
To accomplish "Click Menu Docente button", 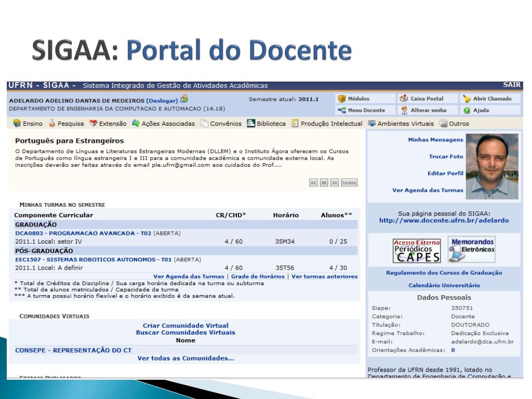I will (x=365, y=110).
